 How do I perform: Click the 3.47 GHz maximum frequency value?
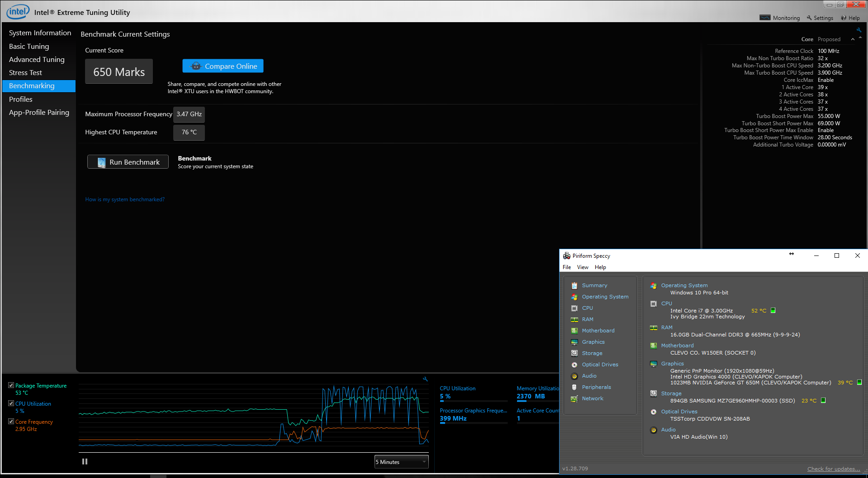[x=189, y=114]
